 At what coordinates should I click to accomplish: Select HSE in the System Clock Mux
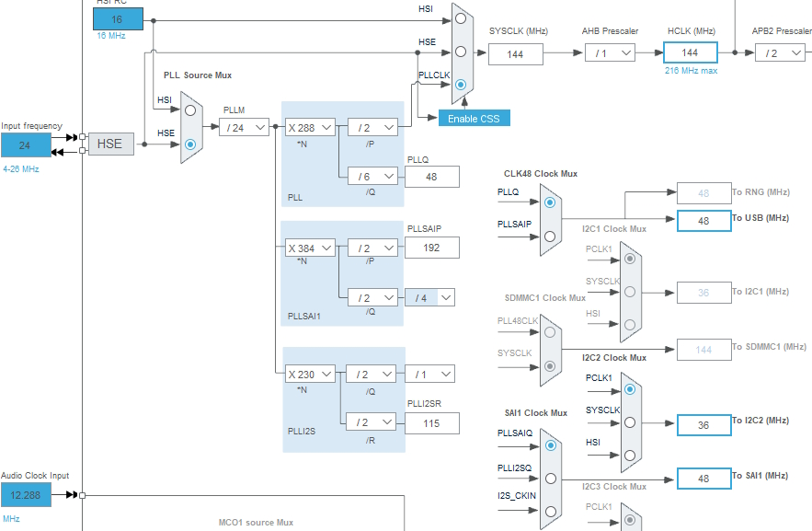tap(461, 52)
